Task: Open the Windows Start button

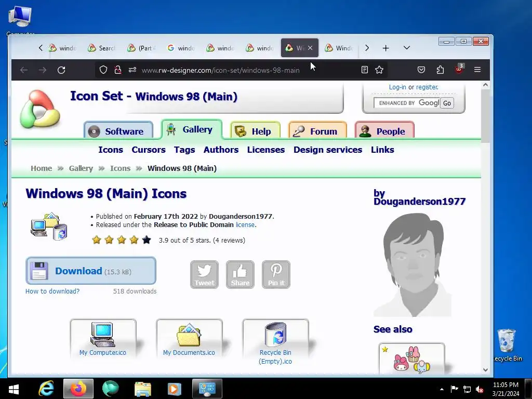Action: [x=14, y=389]
